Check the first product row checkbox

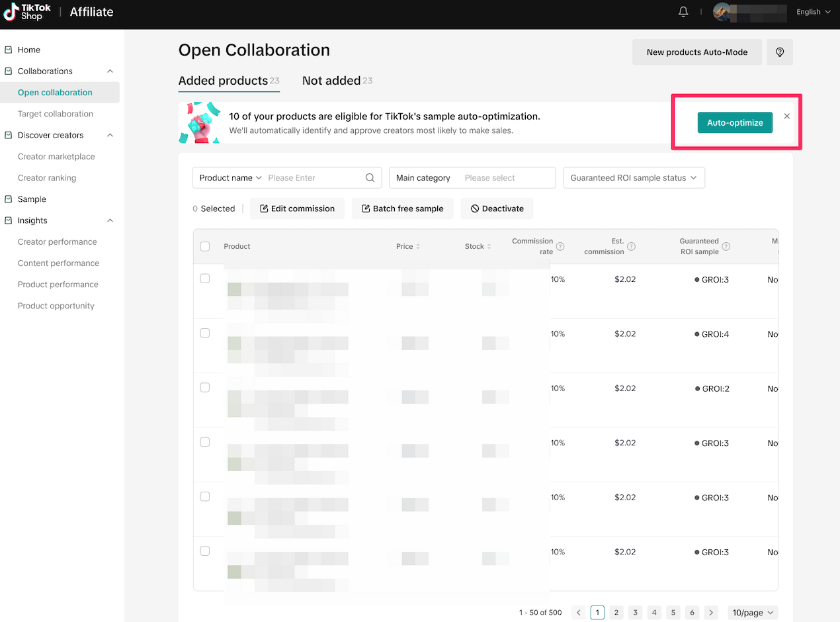click(205, 279)
